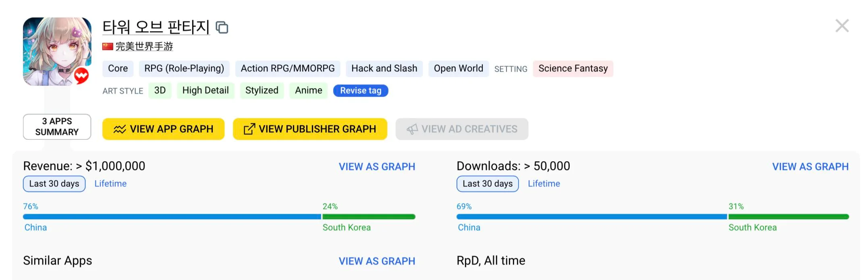Close the app details panel
Viewport: 868px width, 280px height.
pyautogui.click(x=842, y=26)
